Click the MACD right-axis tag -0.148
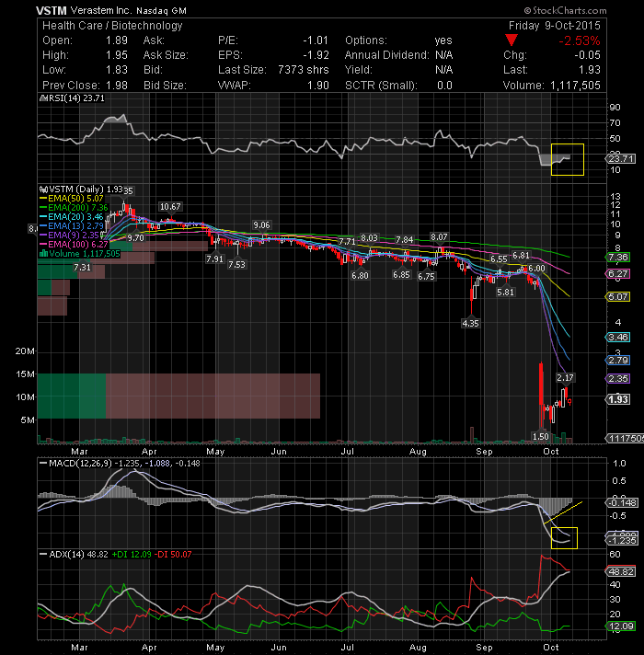 (x=622, y=502)
